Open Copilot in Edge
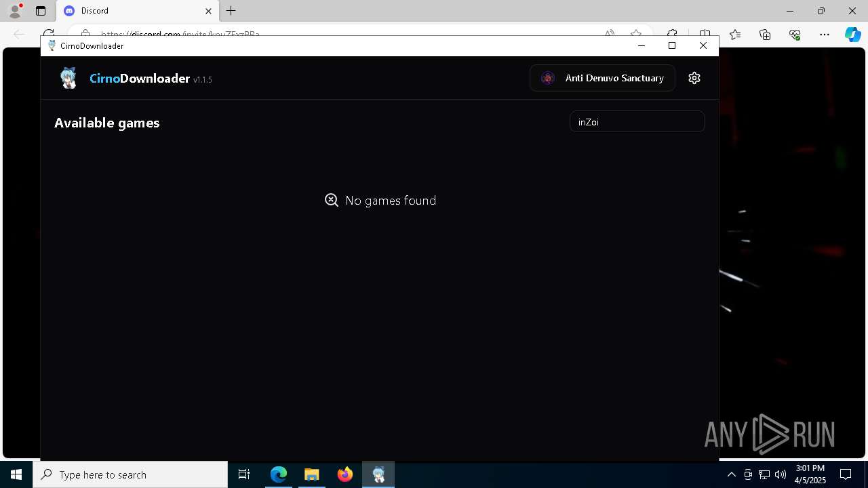Screen dimensions: 868x488 coord(852,35)
